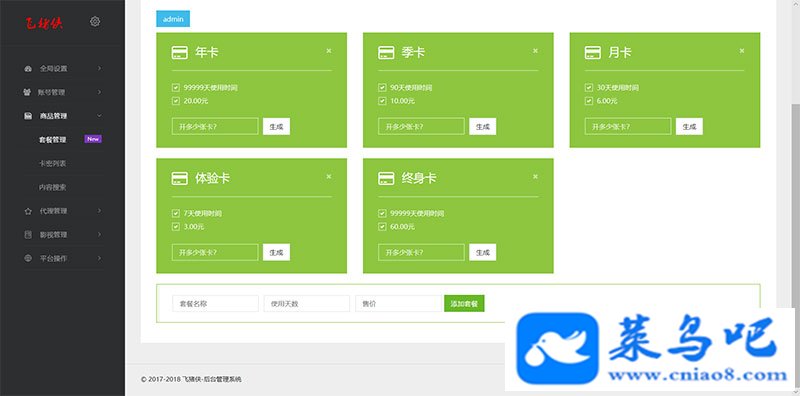This screenshot has height=396, width=800.
Task: Focus the 售价 input field
Action: (x=398, y=303)
